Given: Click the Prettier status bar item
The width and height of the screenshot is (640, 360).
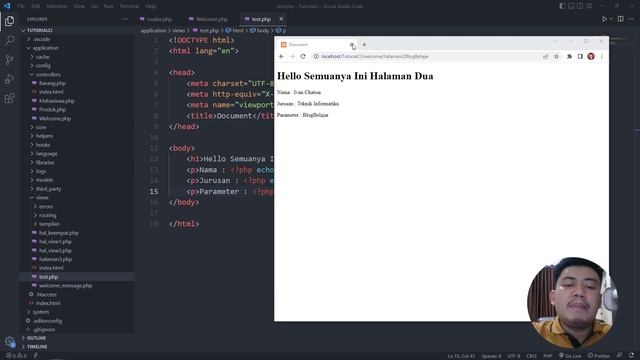Looking at the screenshot, I should (x=599, y=356).
